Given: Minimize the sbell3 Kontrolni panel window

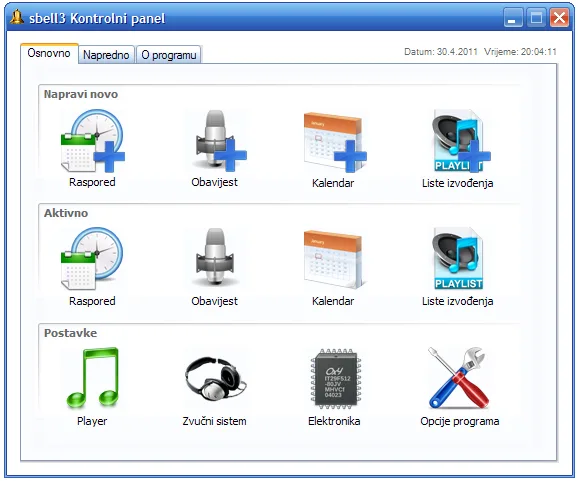Looking at the screenshot, I should point(513,18).
